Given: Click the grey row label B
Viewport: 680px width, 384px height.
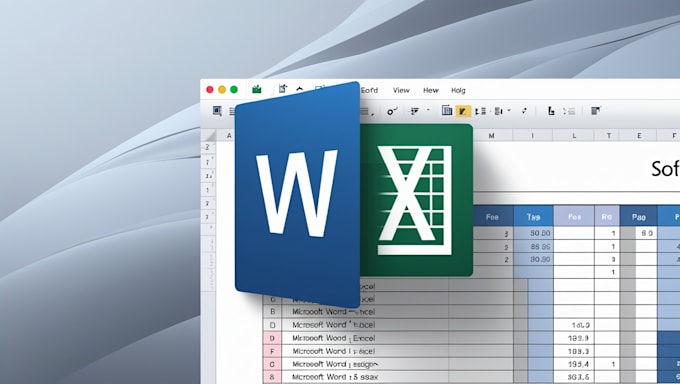Looking at the screenshot, I should (272, 312).
